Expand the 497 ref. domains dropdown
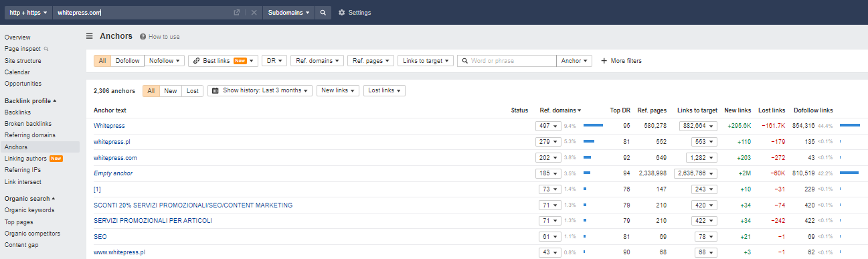868x259 pixels. click(548, 126)
